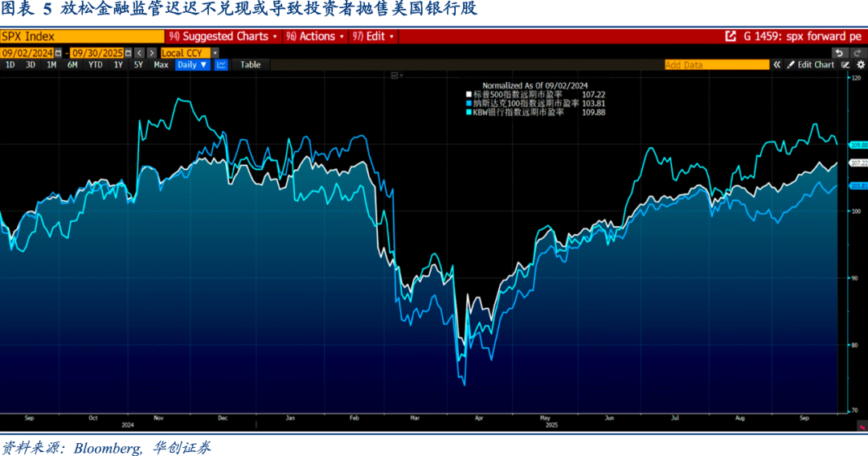Open the start date calendar picker icon
This screenshot has height=456, width=868.
click(58, 53)
